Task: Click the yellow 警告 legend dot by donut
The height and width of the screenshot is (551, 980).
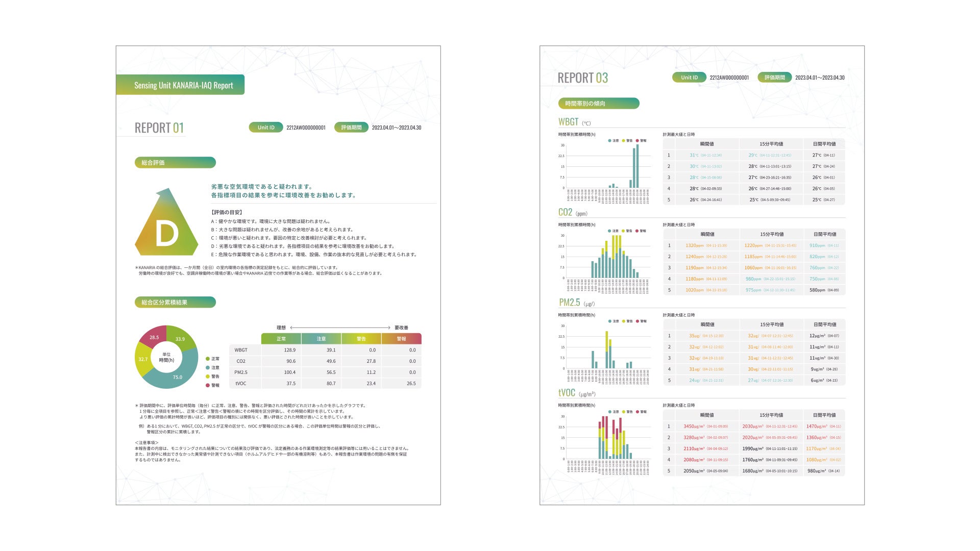Action: pyautogui.click(x=208, y=377)
